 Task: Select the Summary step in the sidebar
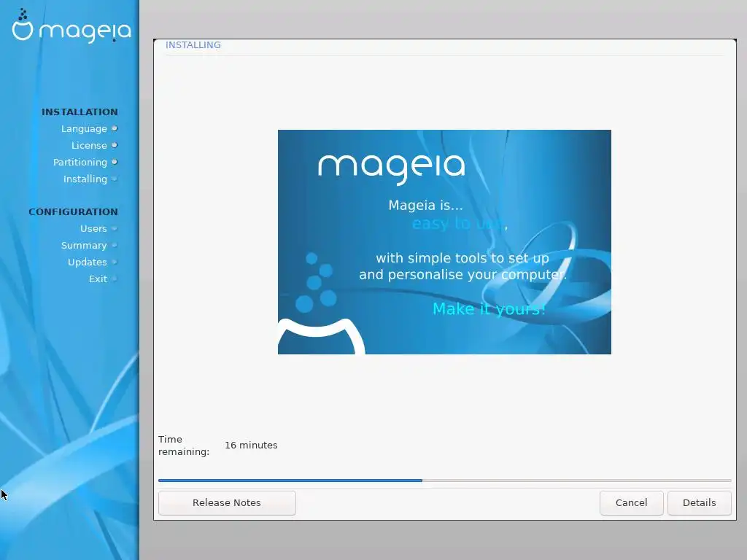[84, 245]
